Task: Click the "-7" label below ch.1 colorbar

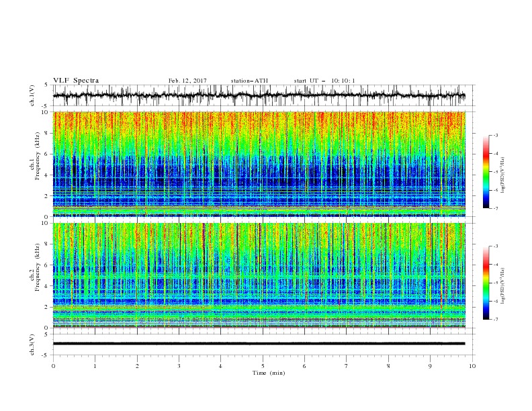Action: pos(495,208)
